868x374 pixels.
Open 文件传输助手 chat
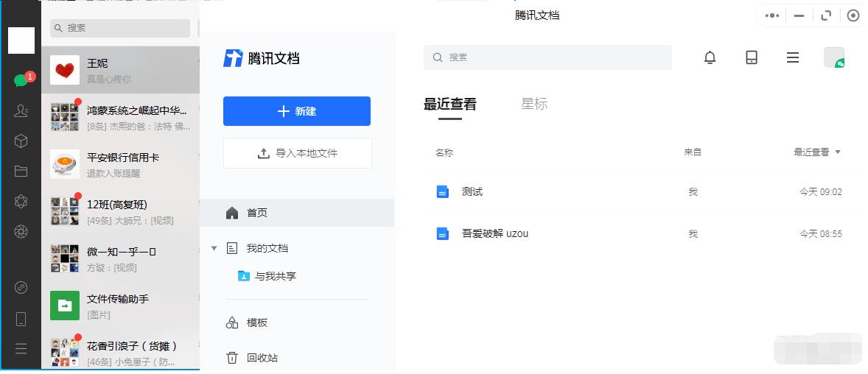click(120, 306)
